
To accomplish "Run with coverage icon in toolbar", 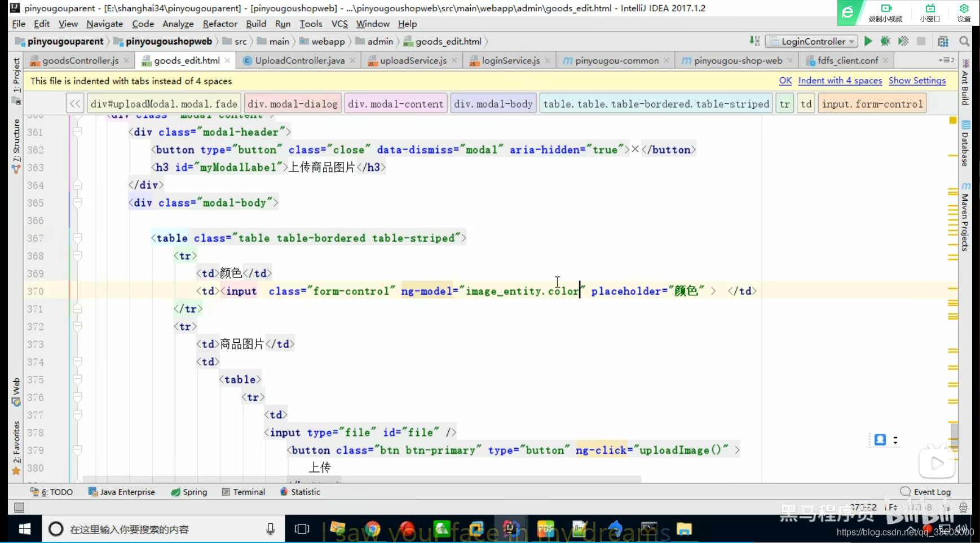I will 903,41.
